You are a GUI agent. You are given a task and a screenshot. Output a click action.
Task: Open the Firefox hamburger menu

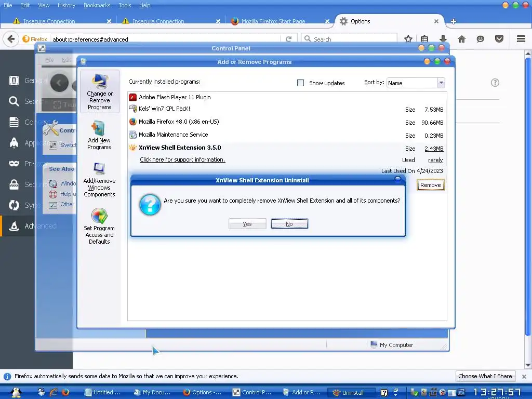click(x=521, y=38)
